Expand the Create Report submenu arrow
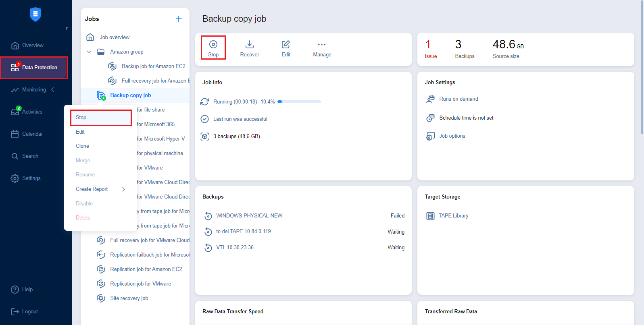 pyautogui.click(x=123, y=189)
